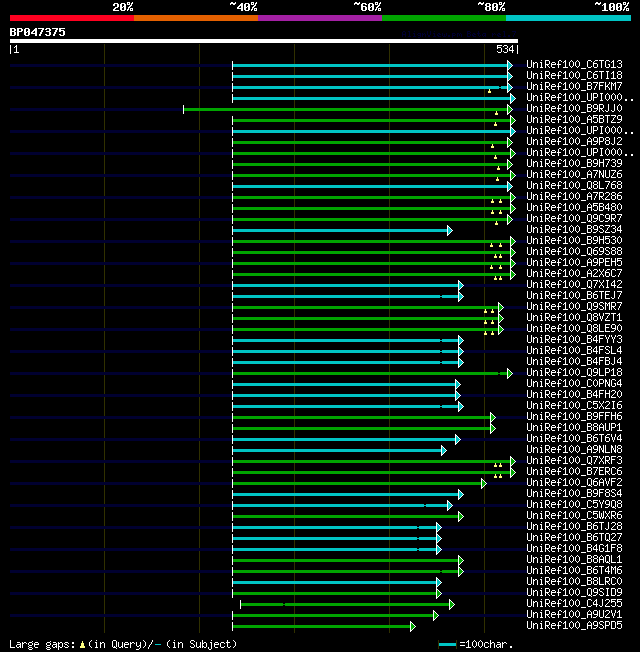Click hit label UniRef100_Q9C9R7
This screenshot has height=652, width=640.
pyautogui.click(x=574, y=218)
